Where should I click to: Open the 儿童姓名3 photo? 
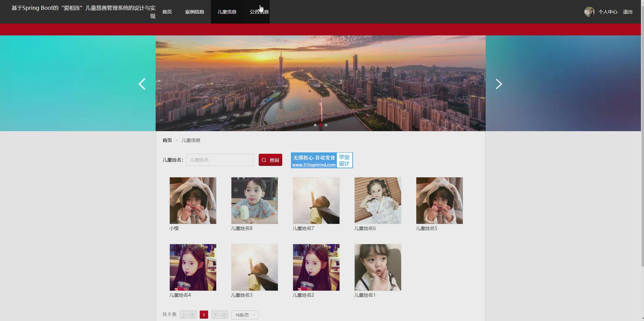[255, 267]
